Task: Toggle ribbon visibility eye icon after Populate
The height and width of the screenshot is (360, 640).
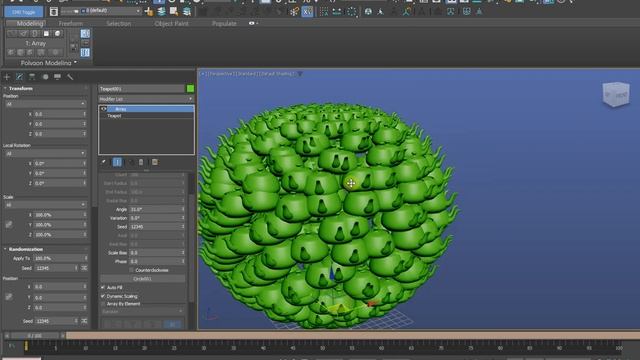Action: point(251,23)
